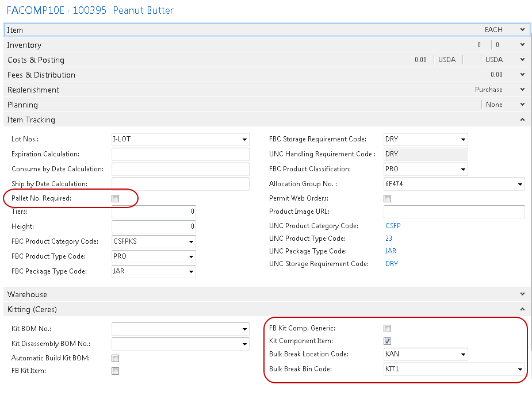Open the Lot Nos. dropdown
Viewport: 532px width, 396px height.
[x=244, y=140]
